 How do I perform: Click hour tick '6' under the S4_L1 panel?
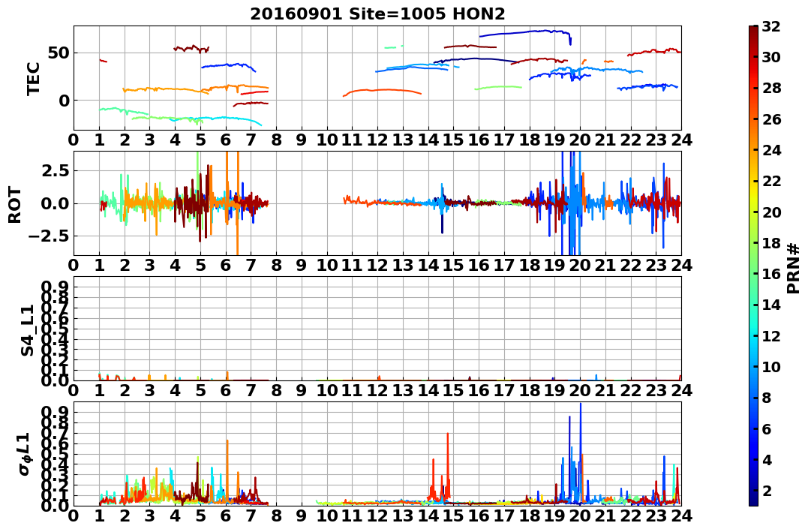coord(226,390)
